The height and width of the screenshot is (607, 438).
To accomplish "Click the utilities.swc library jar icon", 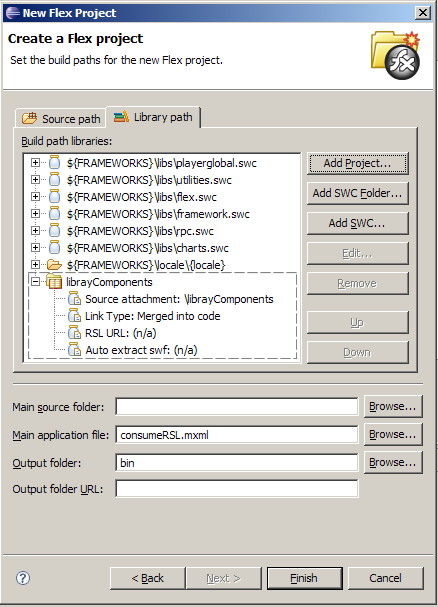I will click(x=55, y=180).
